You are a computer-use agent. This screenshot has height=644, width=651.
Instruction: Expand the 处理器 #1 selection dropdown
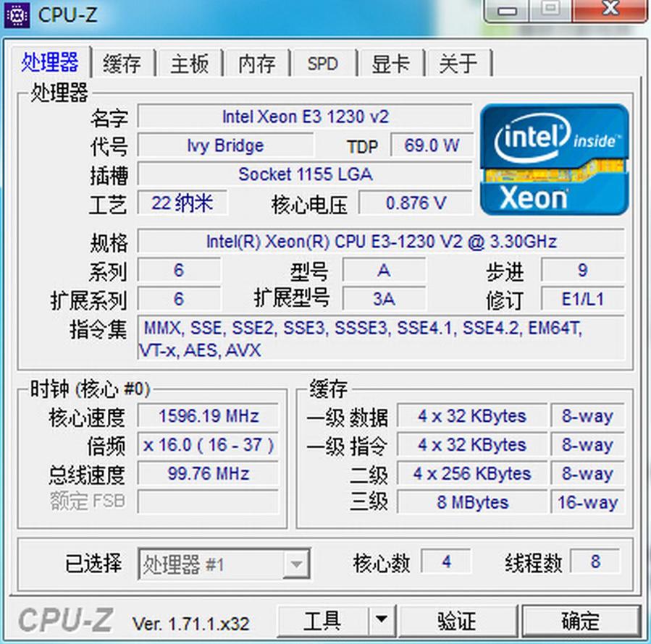[296, 564]
